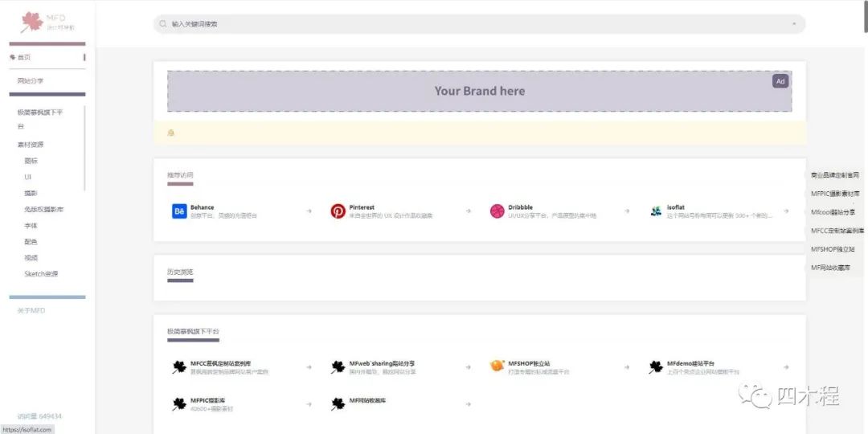Image resolution: width=868 pixels, height=434 pixels.
Task: Click the MFCC maple leaf icon
Action: tap(179, 367)
